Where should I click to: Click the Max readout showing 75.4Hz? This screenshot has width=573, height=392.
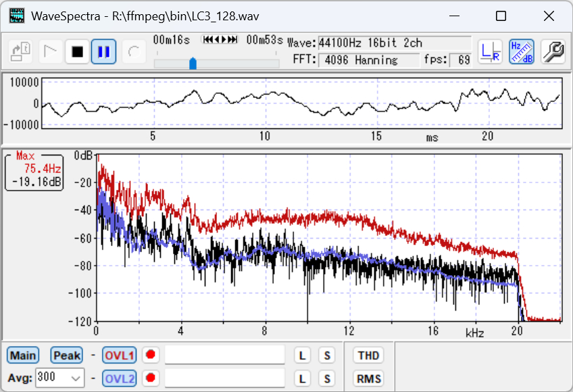click(43, 168)
